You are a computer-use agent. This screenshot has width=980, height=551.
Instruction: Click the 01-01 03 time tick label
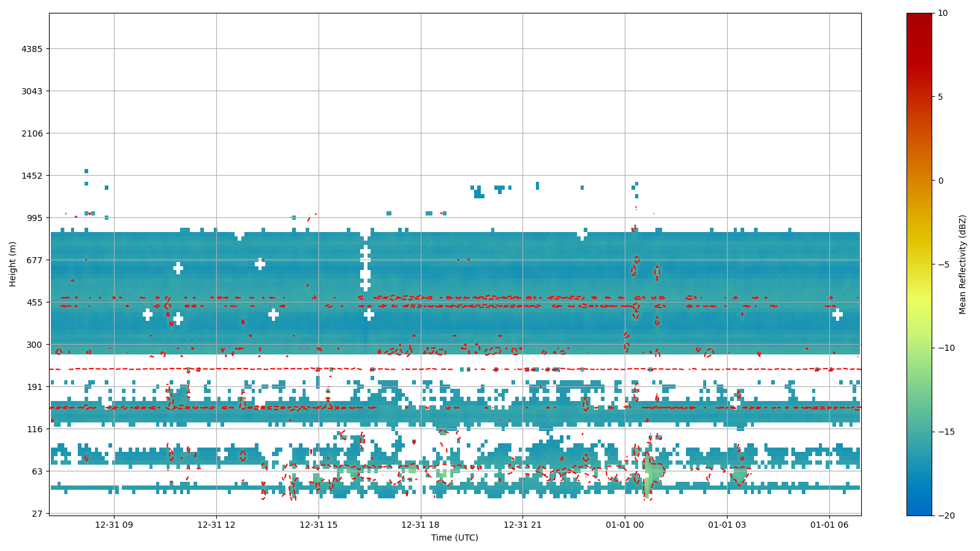pyautogui.click(x=727, y=525)
